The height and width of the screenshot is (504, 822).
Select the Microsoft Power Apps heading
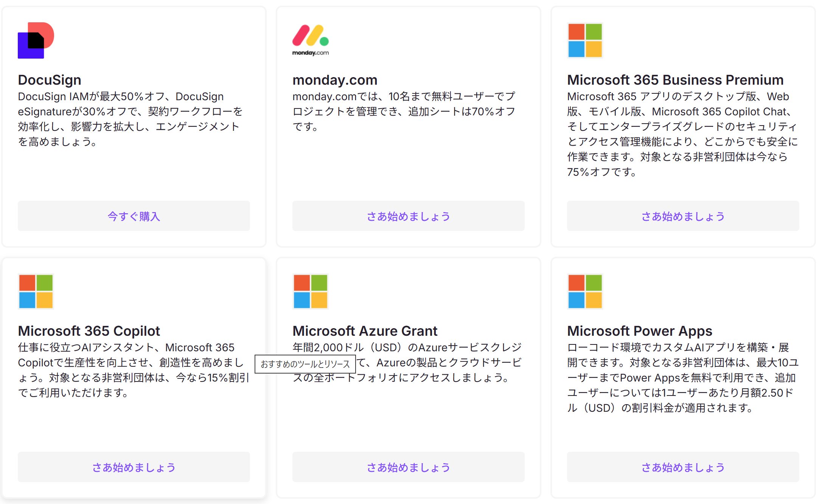pos(639,331)
